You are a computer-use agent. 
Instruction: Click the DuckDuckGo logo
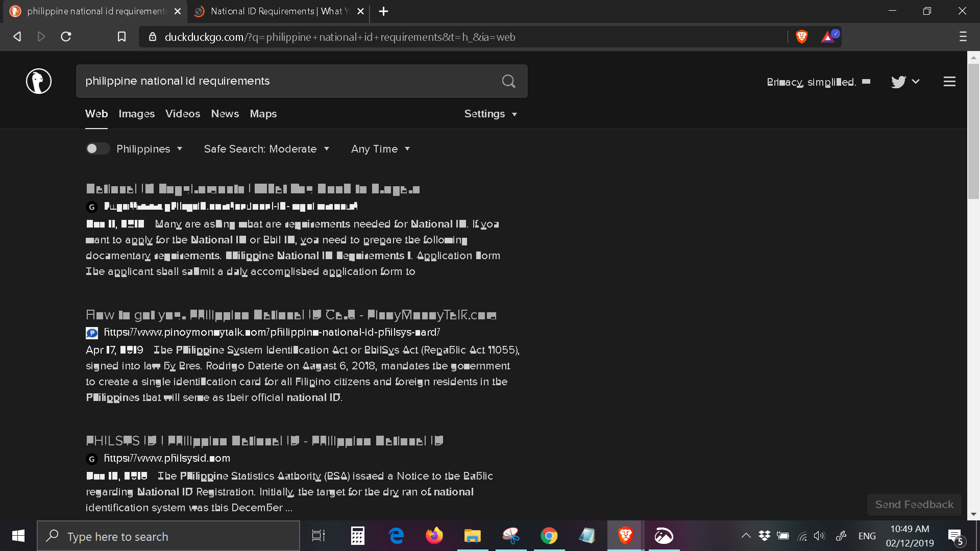coord(39,81)
